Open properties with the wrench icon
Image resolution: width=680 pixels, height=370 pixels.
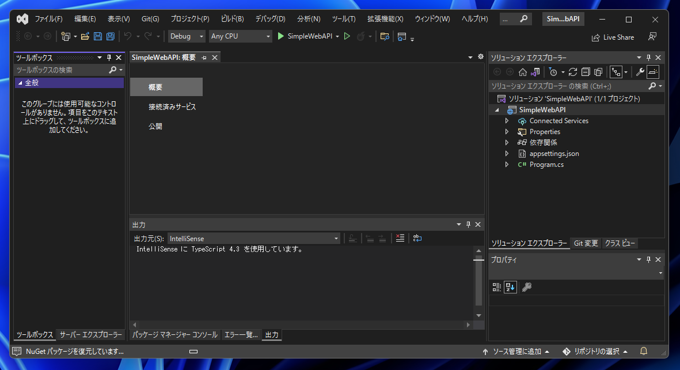pyautogui.click(x=640, y=72)
